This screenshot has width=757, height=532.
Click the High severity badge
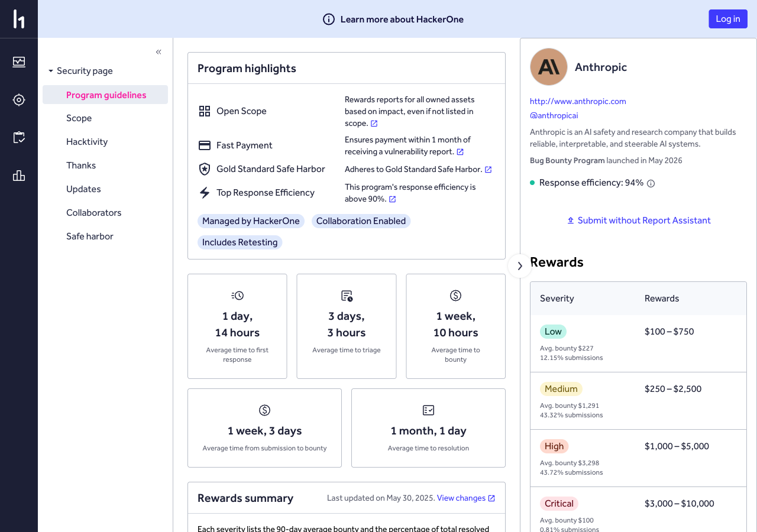tap(554, 446)
